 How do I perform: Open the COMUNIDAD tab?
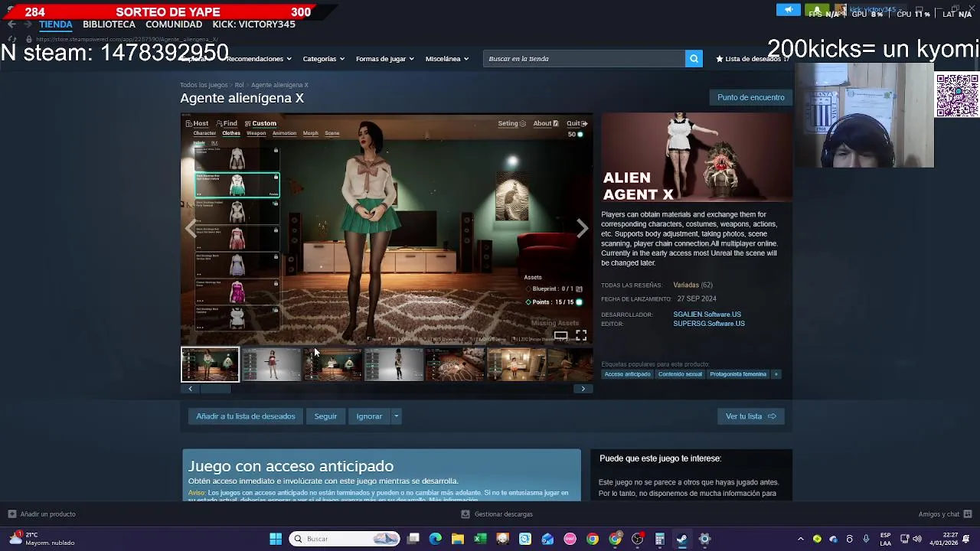(x=174, y=24)
